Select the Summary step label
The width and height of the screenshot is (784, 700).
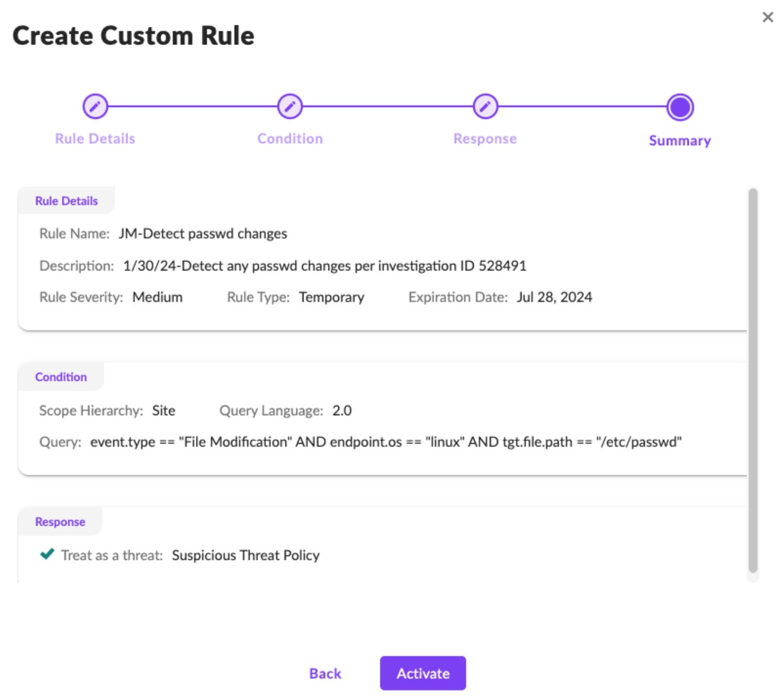tap(680, 141)
